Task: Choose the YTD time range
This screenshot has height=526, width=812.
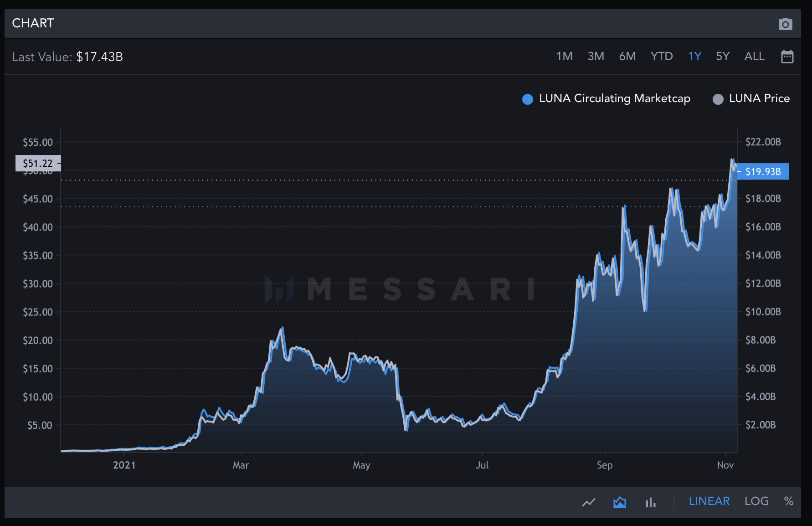Action: point(662,57)
